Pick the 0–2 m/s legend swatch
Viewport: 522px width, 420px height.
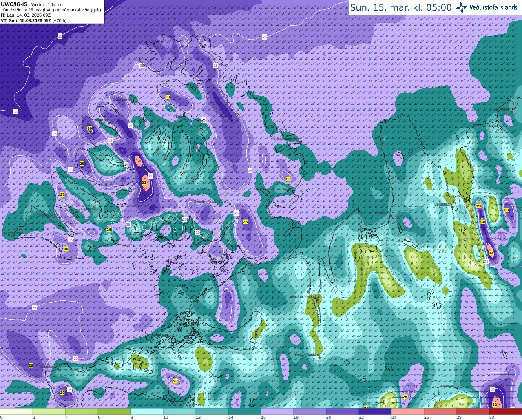16,411
